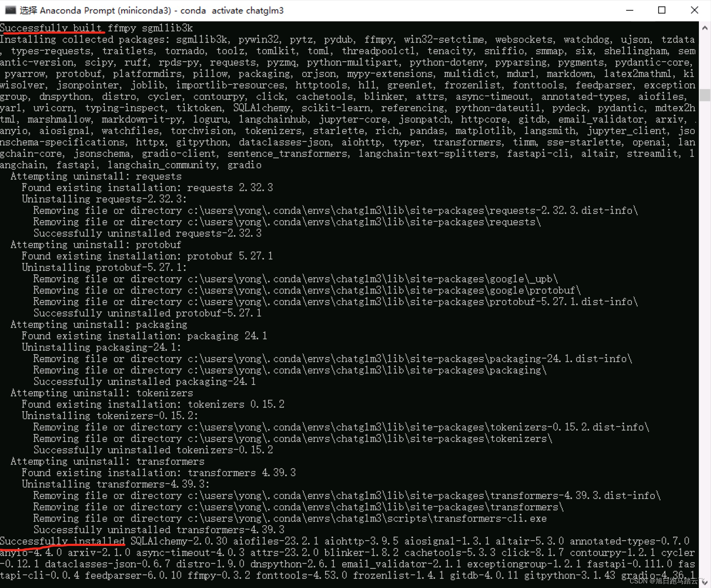Click 'Attempting uninstall: requests' line

click(x=96, y=176)
